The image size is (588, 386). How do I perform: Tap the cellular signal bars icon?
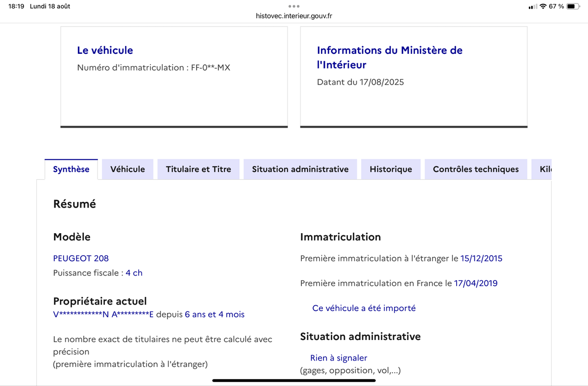533,7
